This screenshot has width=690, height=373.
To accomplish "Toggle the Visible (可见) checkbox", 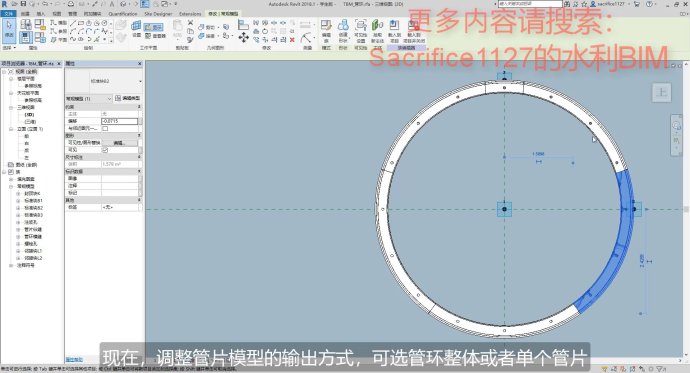I will pyautogui.click(x=105, y=150).
